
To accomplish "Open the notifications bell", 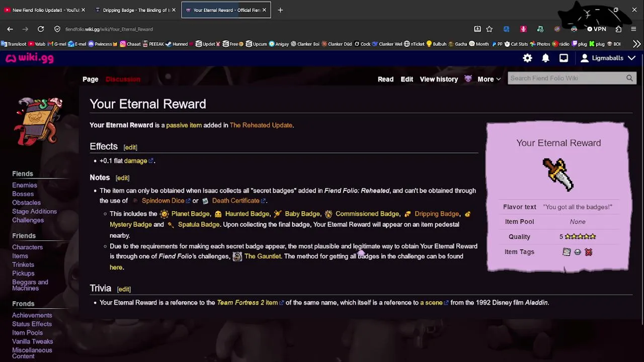I will [545, 58].
